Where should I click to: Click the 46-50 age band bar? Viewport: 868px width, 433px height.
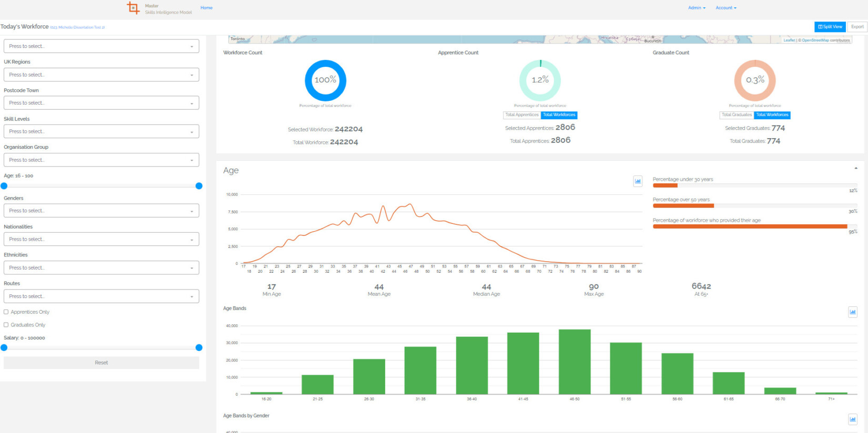[x=574, y=362]
